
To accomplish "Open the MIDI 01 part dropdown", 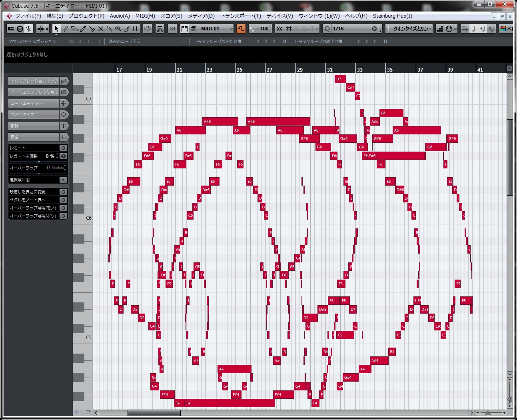I will [231, 29].
